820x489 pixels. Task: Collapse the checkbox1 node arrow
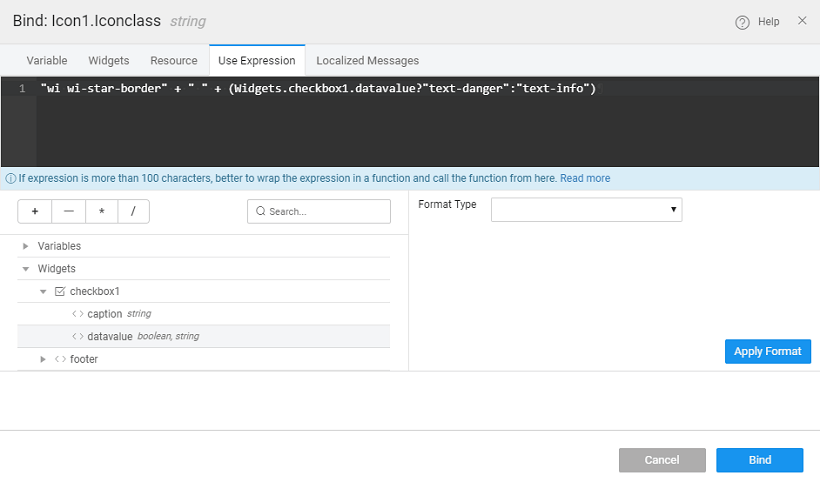click(x=43, y=291)
